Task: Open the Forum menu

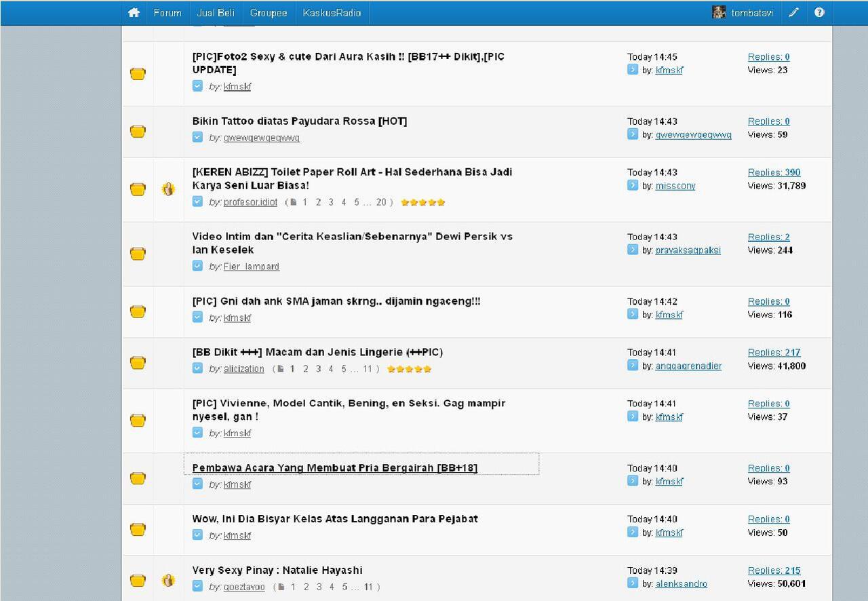Action: [x=167, y=12]
